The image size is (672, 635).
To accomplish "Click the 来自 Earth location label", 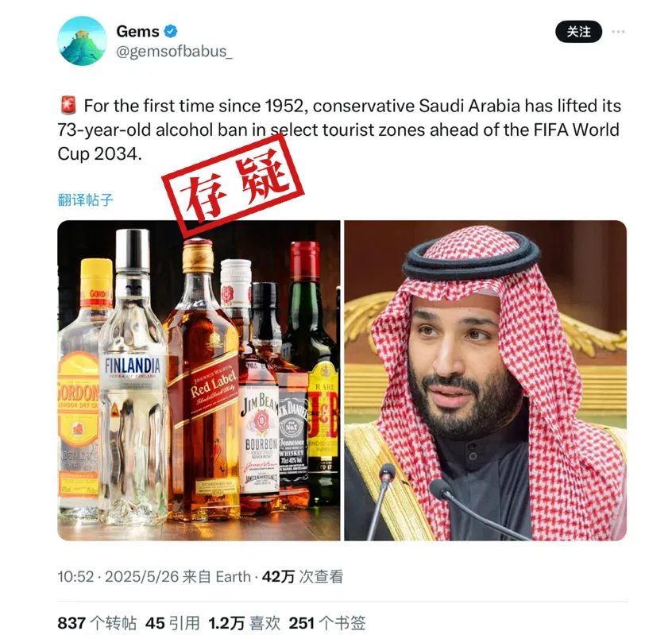I will tap(216, 577).
